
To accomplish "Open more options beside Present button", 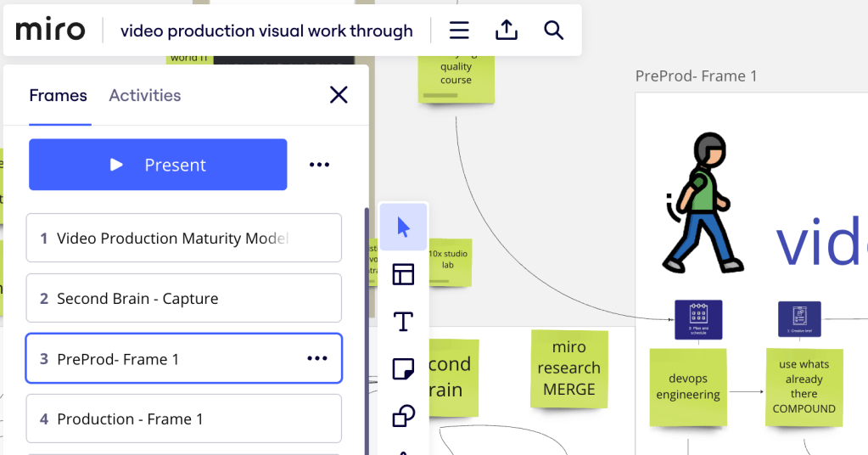I will tap(319, 165).
